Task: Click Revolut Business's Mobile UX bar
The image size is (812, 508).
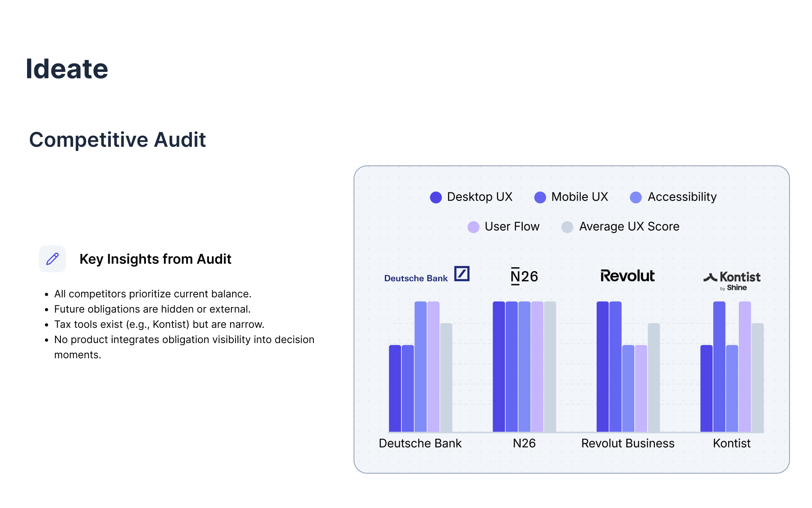Action: point(615,367)
